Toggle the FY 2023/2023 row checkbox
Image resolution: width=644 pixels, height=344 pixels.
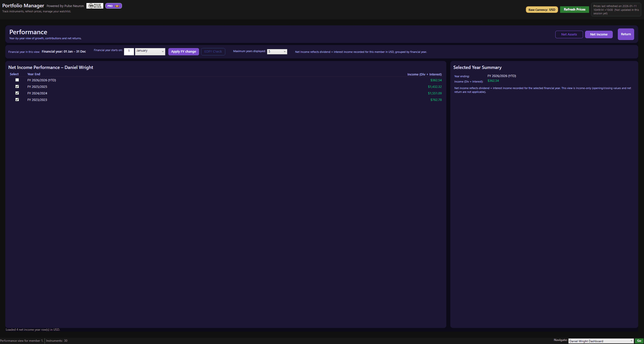17,100
